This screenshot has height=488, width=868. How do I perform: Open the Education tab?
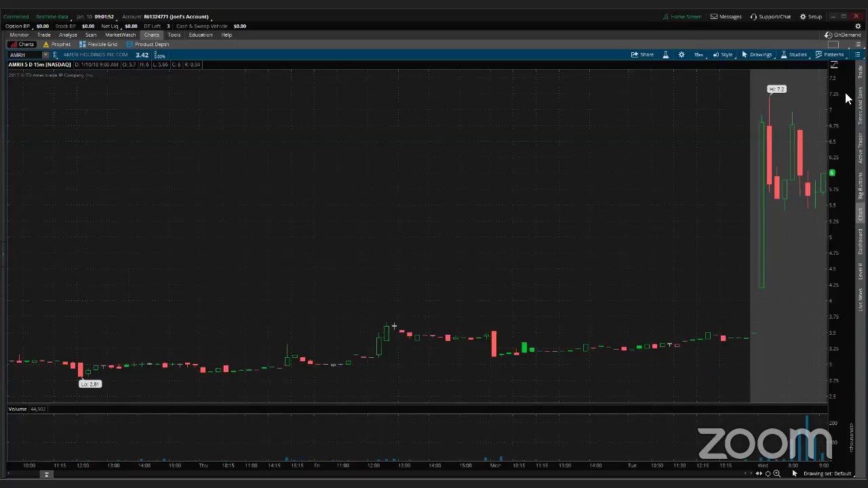[201, 35]
